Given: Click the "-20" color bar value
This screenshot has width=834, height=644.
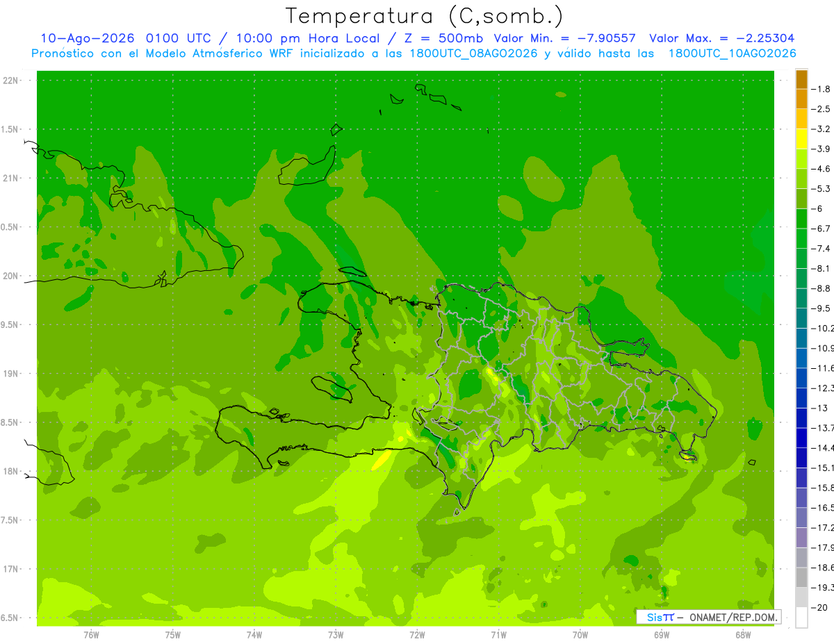Looking at the screenshot, I should click(x=819, y=608).
